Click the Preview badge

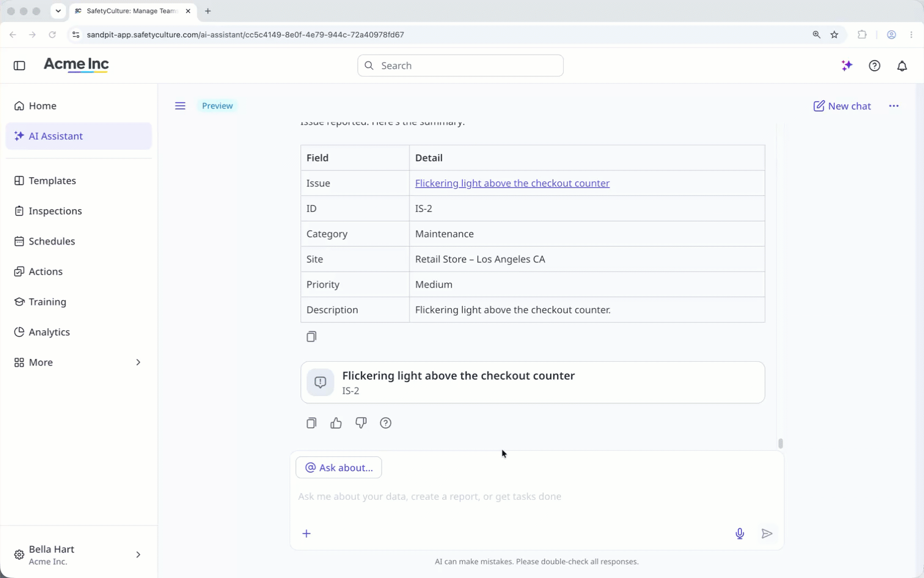(x=217, y=106)
